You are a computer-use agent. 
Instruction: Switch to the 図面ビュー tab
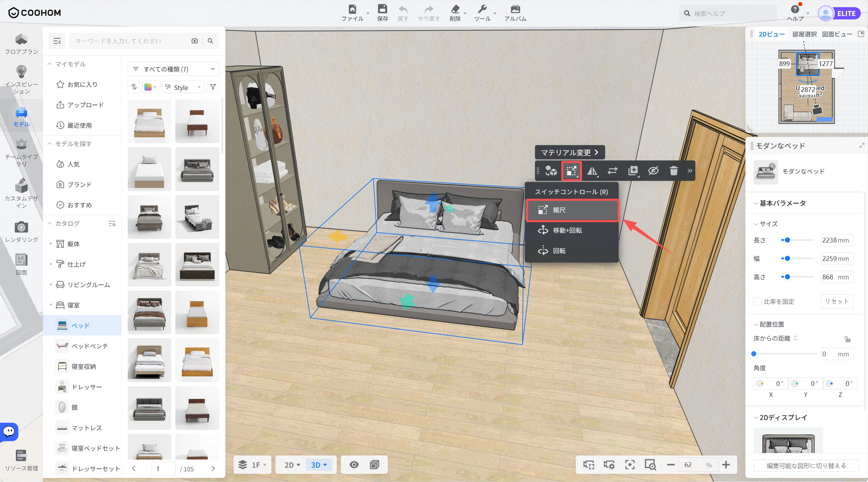coord(837,34)
